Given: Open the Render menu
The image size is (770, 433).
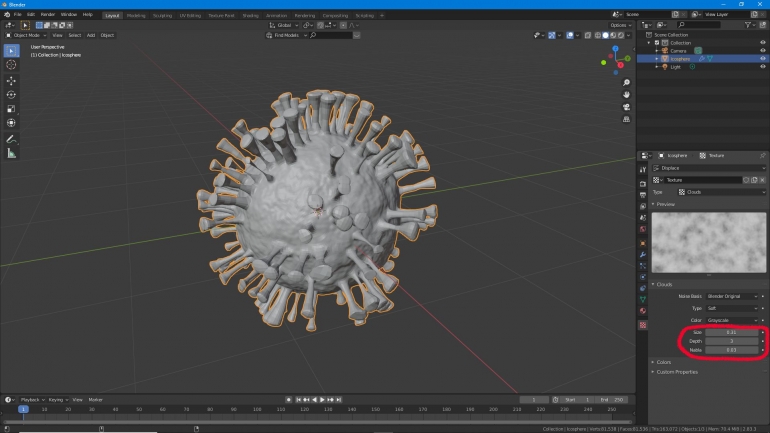Looking at the screenshot, I should tap(48, 15).
